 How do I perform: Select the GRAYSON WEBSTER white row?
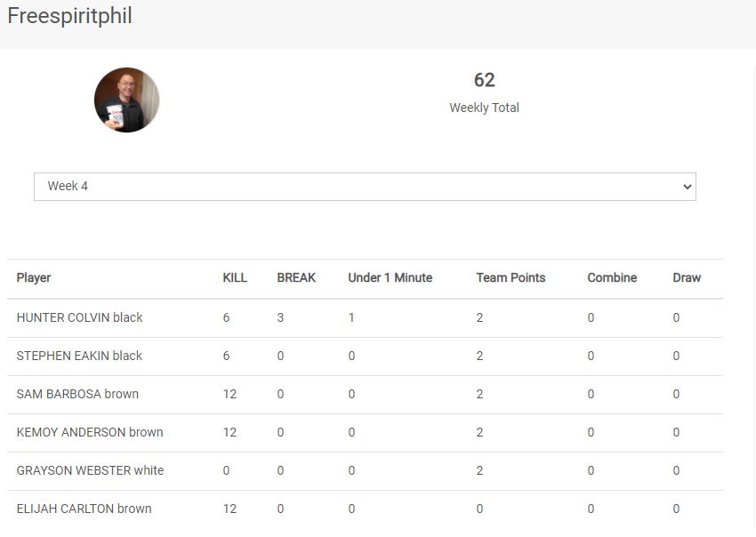[x=90, y=470]
